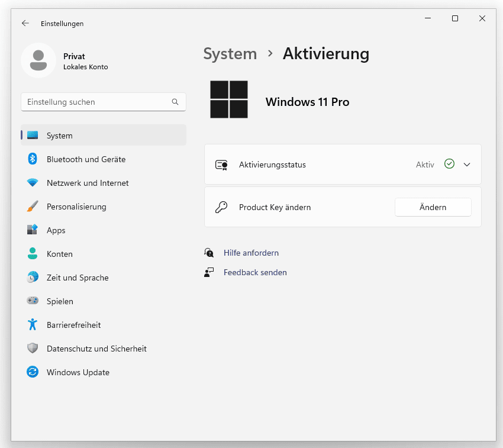Image resolution: width=503 pixels, height=448 pixels.
Task: Click the green activation checkmark icon
Action: click(x=449, y=164)
